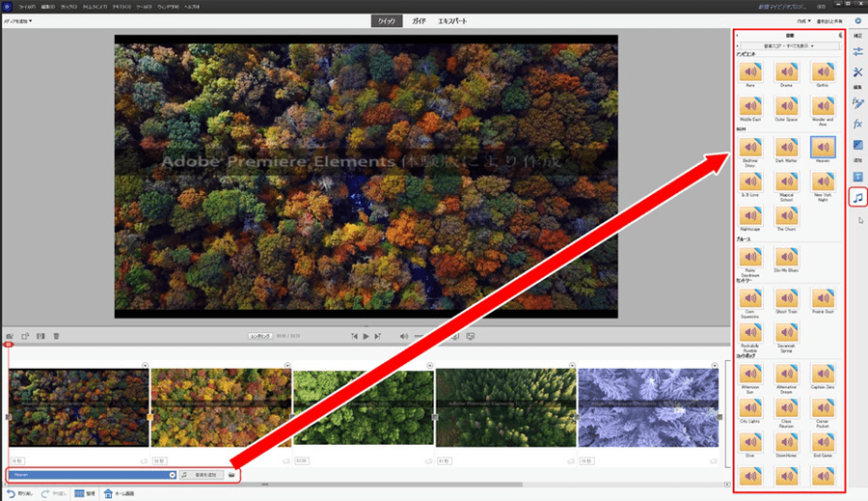Open the add media dropdown at top left

point(17,21)
